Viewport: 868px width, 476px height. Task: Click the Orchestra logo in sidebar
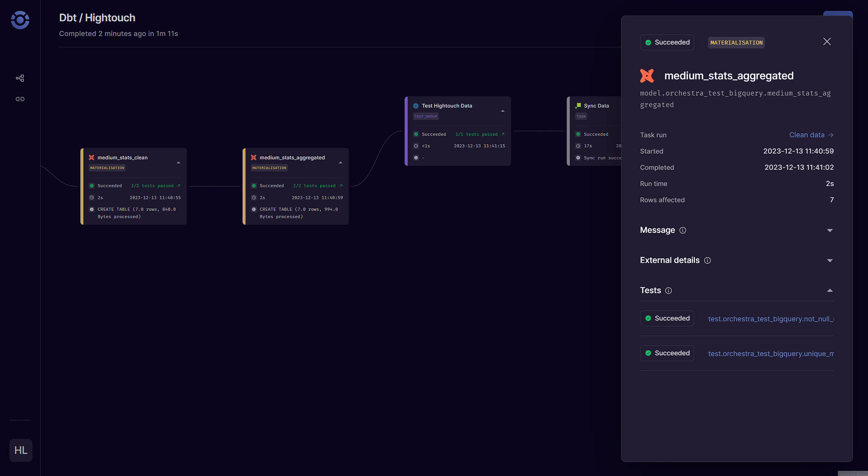(20, 20)
